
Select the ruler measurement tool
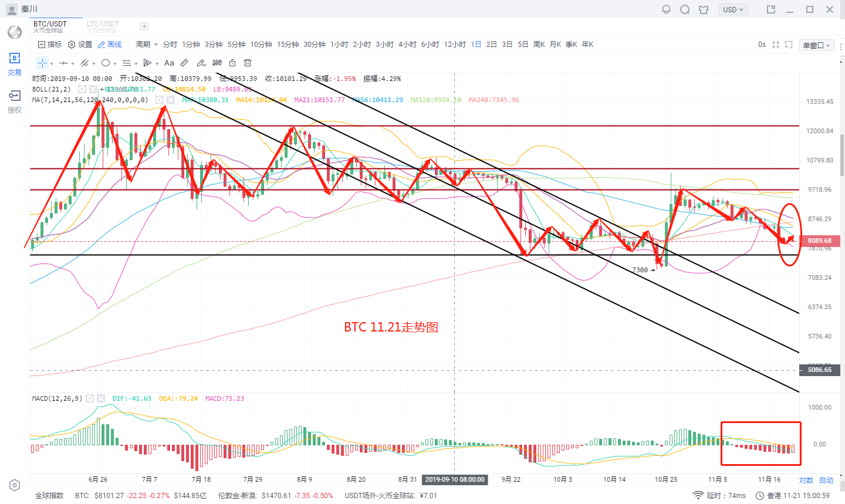[x=184, y=63]
